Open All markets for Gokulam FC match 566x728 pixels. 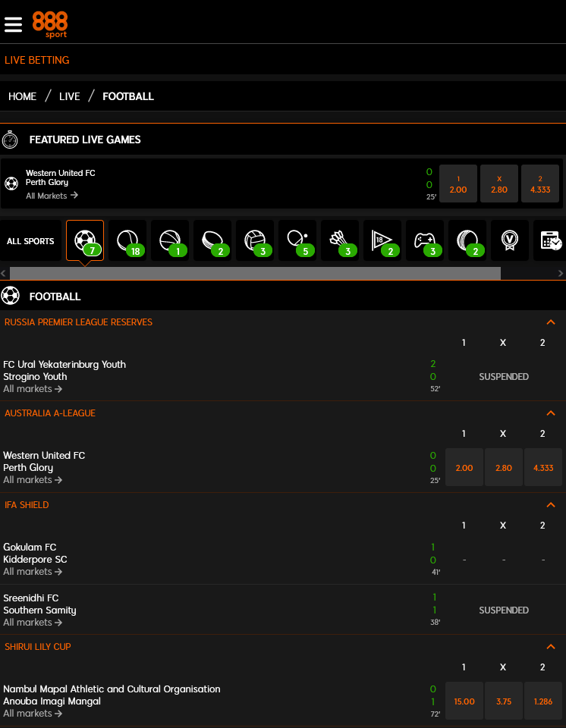click(x=33, y=572)
